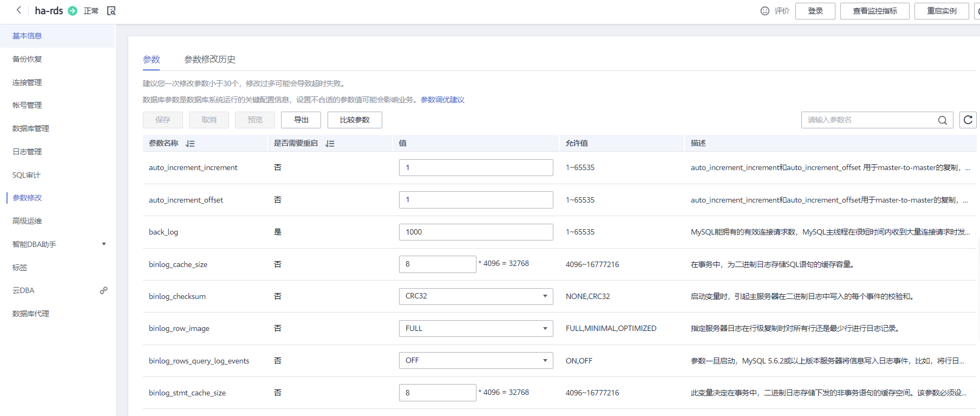Click the refresh icon next to search box

tap(968, 120)
